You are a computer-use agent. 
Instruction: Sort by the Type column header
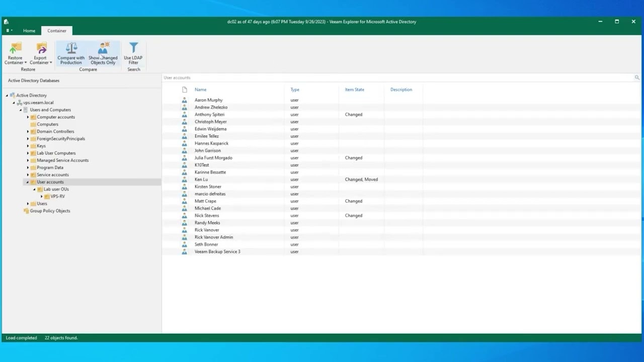pyautogui.click(x=295, y=89)
